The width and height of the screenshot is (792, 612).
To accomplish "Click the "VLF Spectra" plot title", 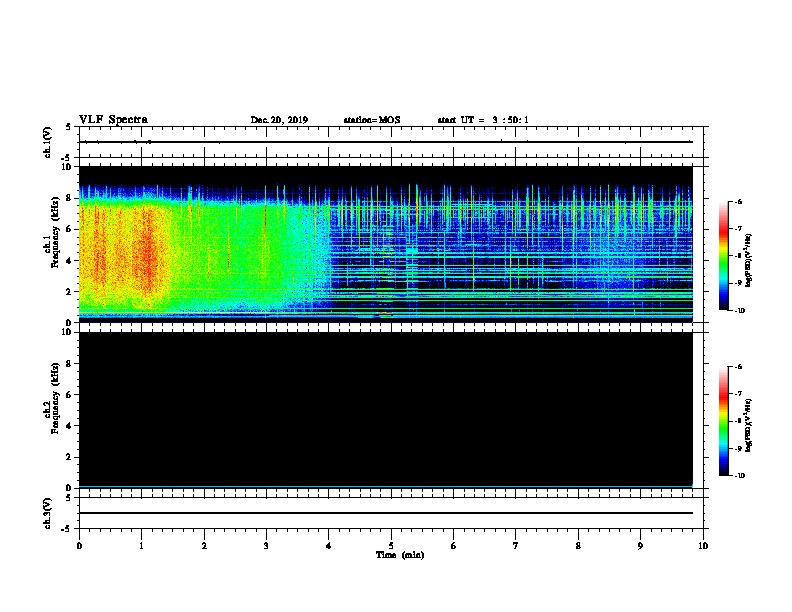I will [x=113, y=120].
